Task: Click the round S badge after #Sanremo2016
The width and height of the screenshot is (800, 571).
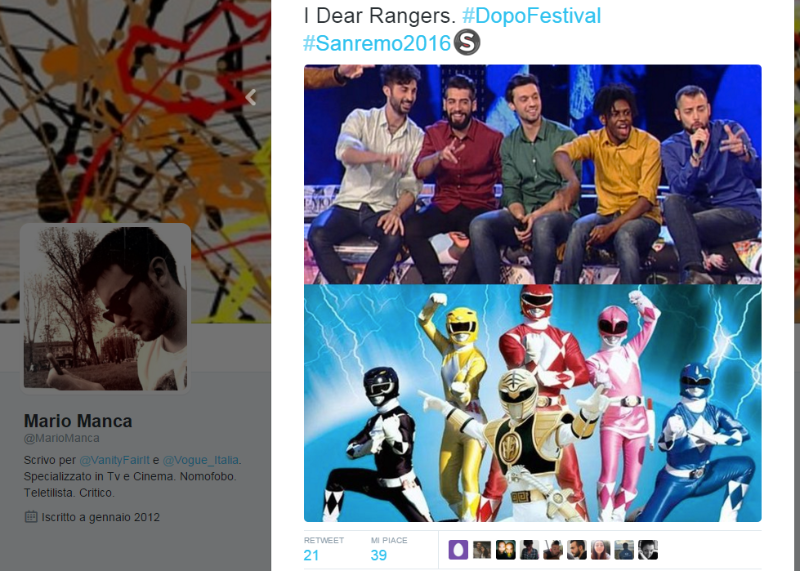Action: (x=467, y=42)
